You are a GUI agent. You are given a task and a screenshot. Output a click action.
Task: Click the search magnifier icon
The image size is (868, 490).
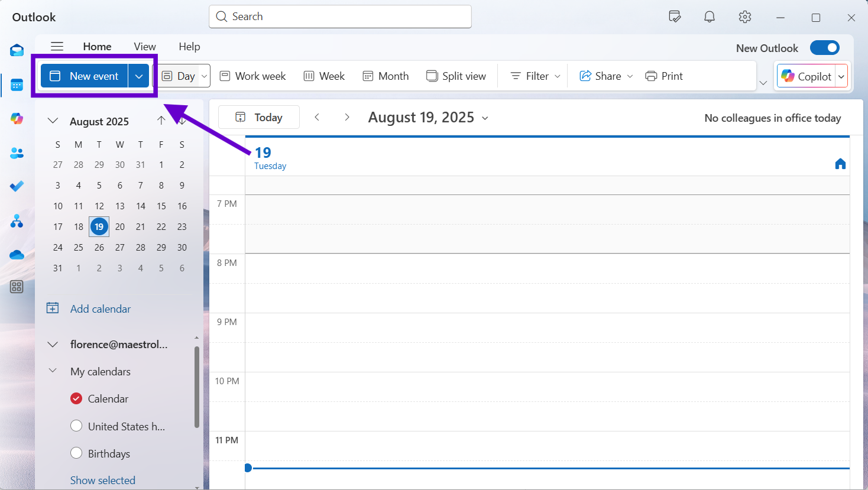pyautogui.click(x=222, y=17)
